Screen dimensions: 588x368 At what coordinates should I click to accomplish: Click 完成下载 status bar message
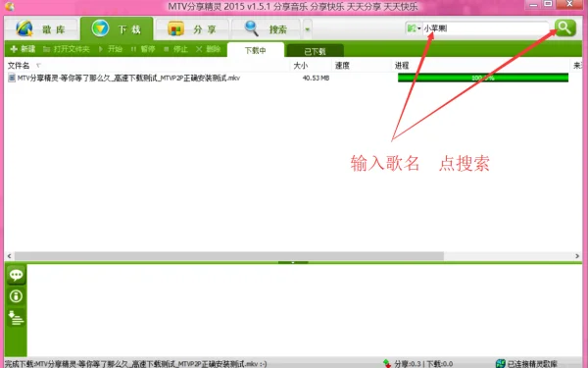pos(136,363)
